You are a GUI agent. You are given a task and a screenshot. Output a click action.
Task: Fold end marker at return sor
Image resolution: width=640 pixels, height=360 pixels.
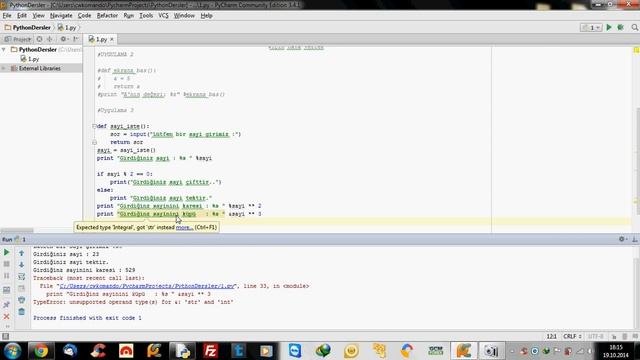click(94, 142)
